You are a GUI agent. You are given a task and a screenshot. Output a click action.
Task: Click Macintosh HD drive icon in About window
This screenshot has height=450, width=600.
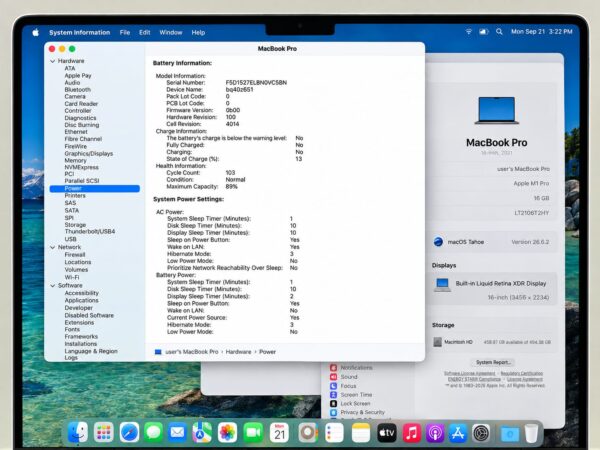click(x=437, y=342)
